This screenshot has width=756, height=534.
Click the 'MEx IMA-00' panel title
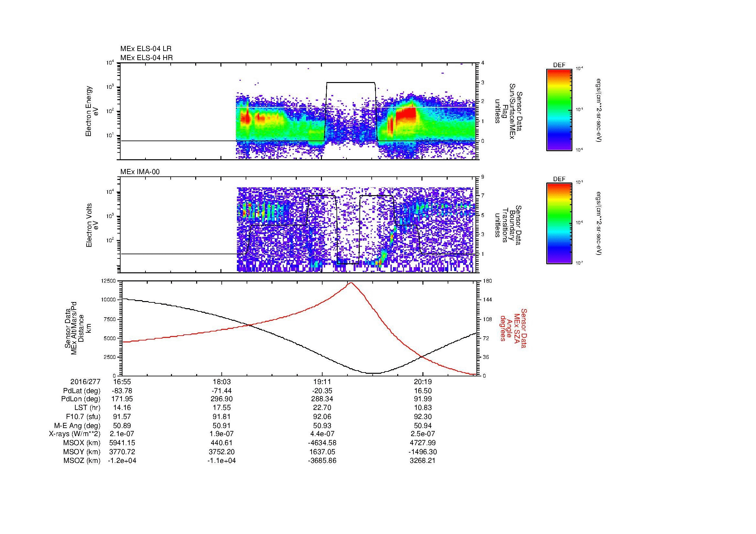(x=140, y=172)
